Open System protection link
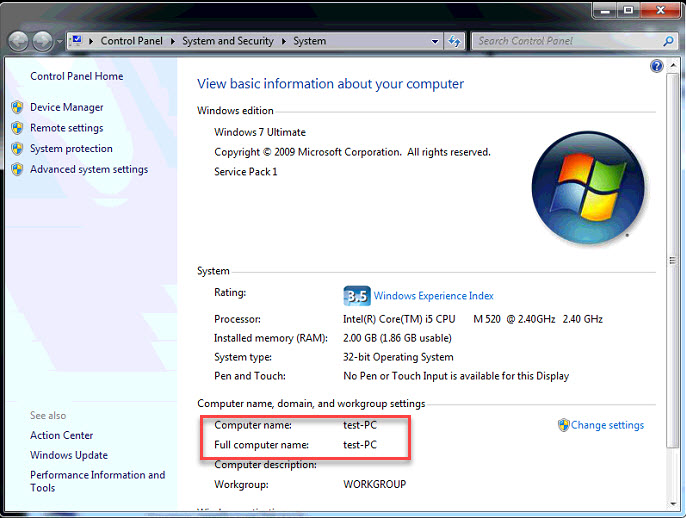The height and width of the screenshot is (518, 686). pyautogui.click(x=71, y=148)
